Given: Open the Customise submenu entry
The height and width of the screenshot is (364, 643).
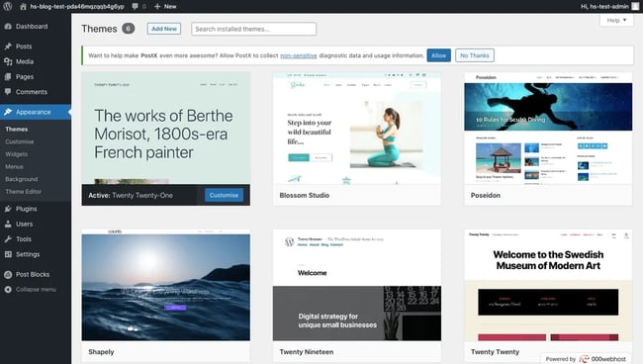Looking at the screenshot, I should tap(19, 141).
